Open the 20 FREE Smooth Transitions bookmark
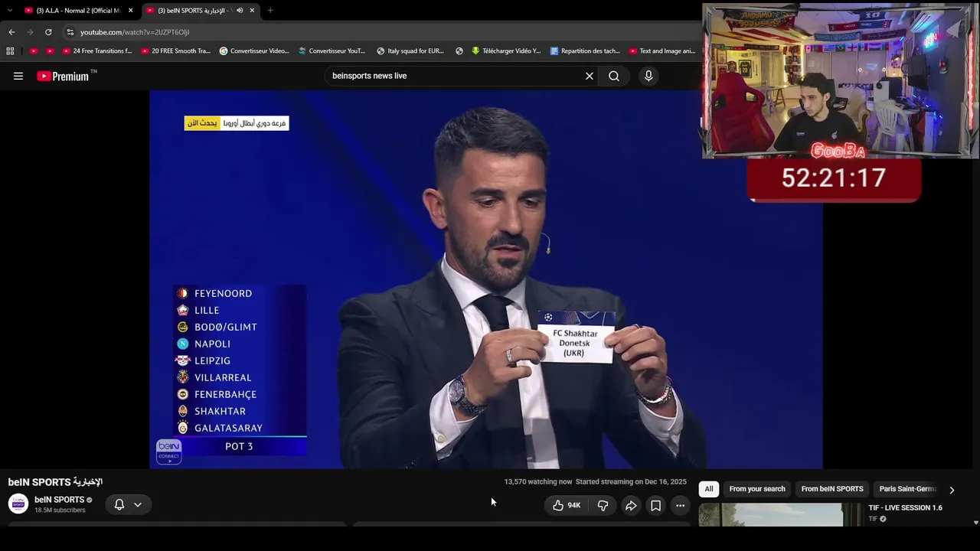The height and width of the screenshot is (551, 980). [176, 51]
